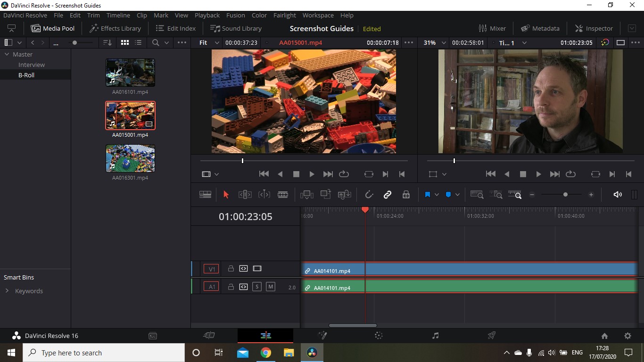This screenshot has height=362, width=644.
Task: Click the Detail Zoom icon
Action: 496,195
